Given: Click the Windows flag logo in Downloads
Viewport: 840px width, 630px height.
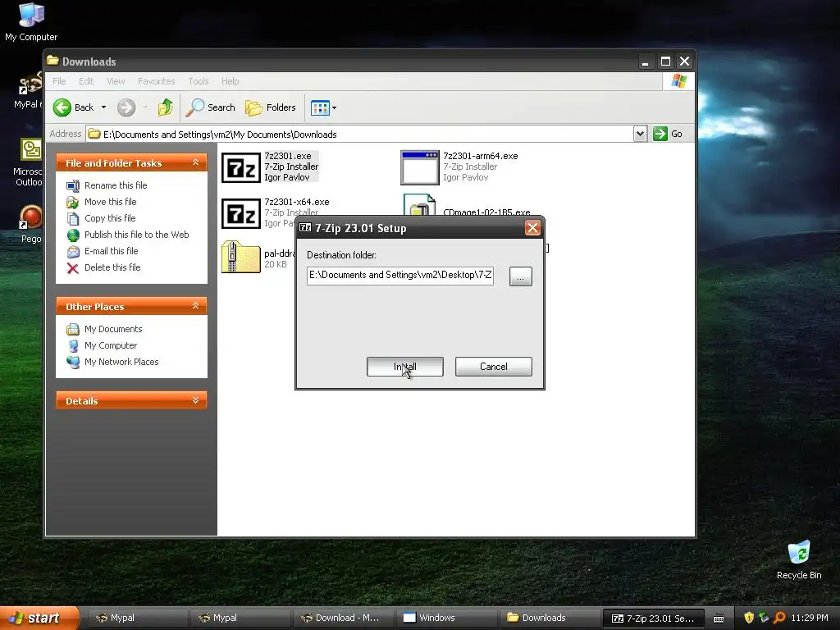Looking at the screenshot, I should [678, 81].
